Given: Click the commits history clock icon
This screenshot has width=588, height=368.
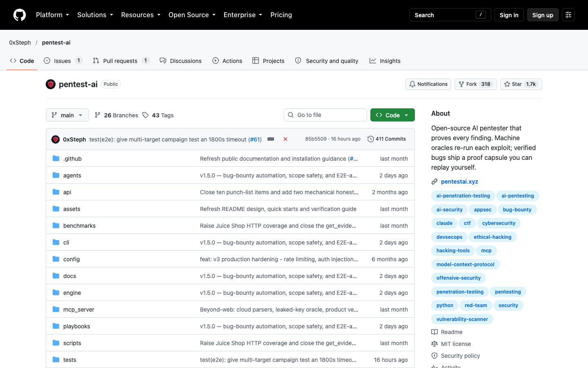Looking at the screenshot, I should coord(371,139).
